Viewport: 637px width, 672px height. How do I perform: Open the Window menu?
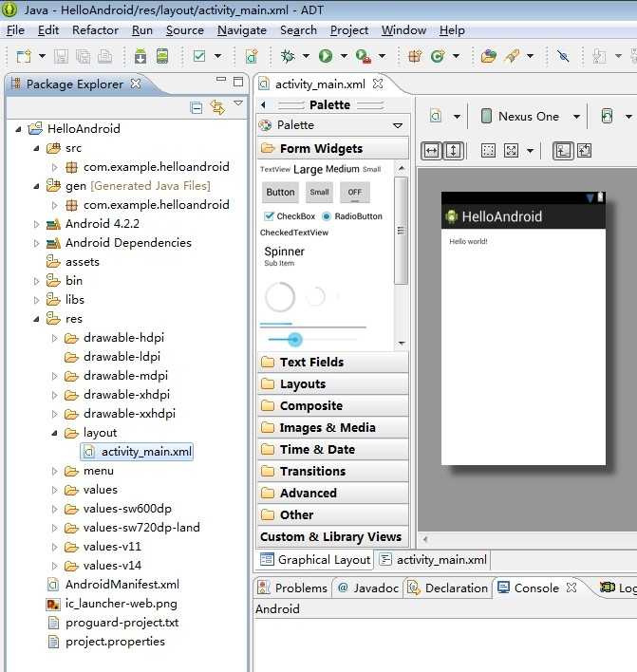403,30
